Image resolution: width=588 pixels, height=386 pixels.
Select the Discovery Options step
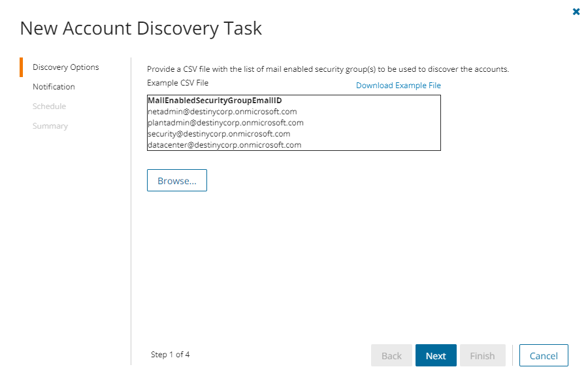pos(65,67)
